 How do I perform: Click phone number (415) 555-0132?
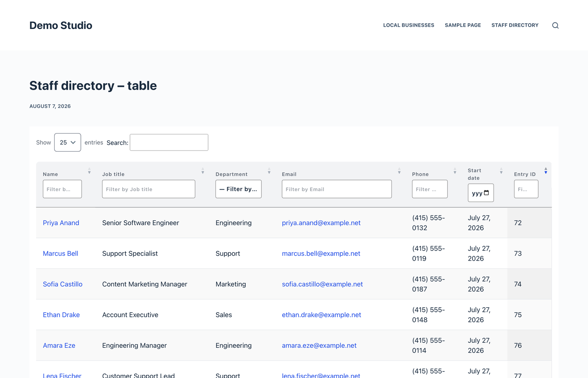coord(429,223)
